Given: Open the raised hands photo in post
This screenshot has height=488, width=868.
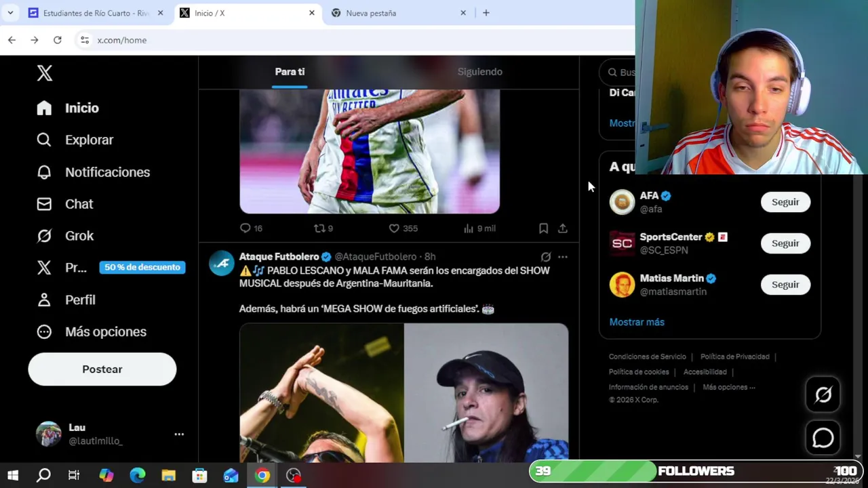Looking at the screenshot, I should pyautogui.click(x=321, y=393).
